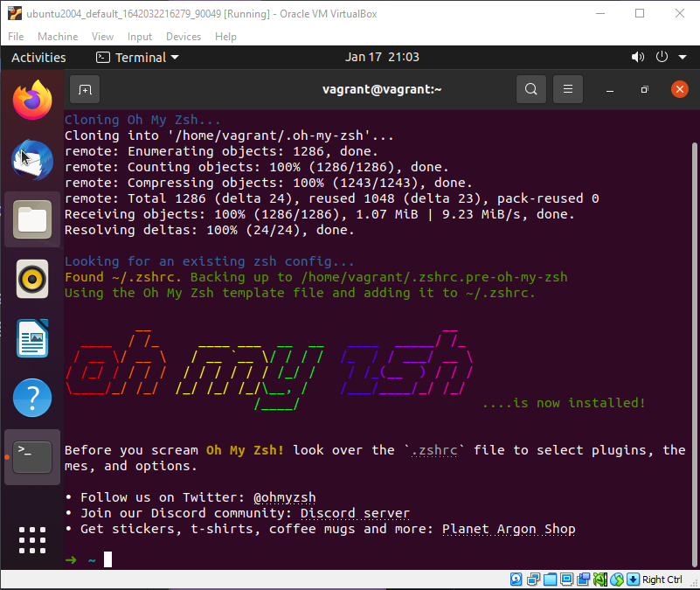Open LibreOffice Writer from the dock

click(x=32, y=338)
